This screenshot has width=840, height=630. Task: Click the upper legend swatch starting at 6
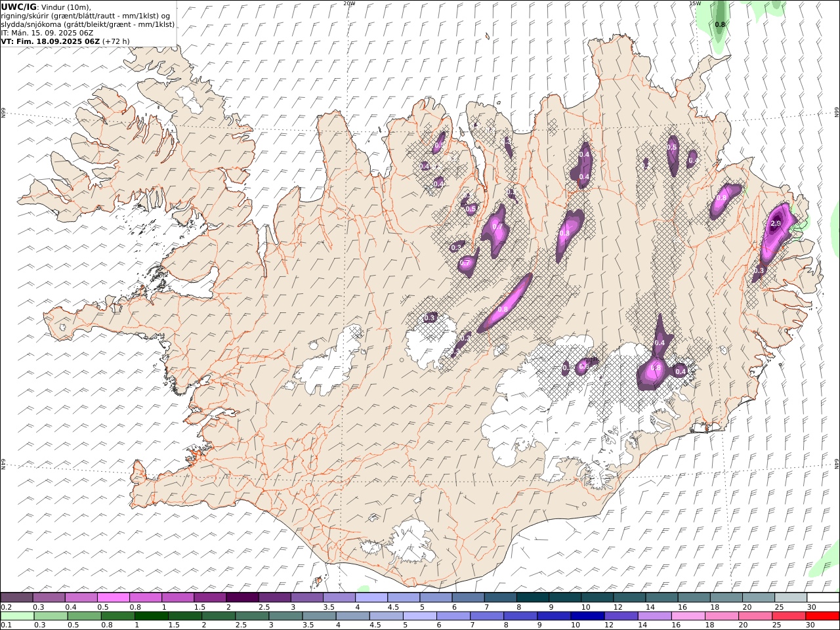coord(468,597)
